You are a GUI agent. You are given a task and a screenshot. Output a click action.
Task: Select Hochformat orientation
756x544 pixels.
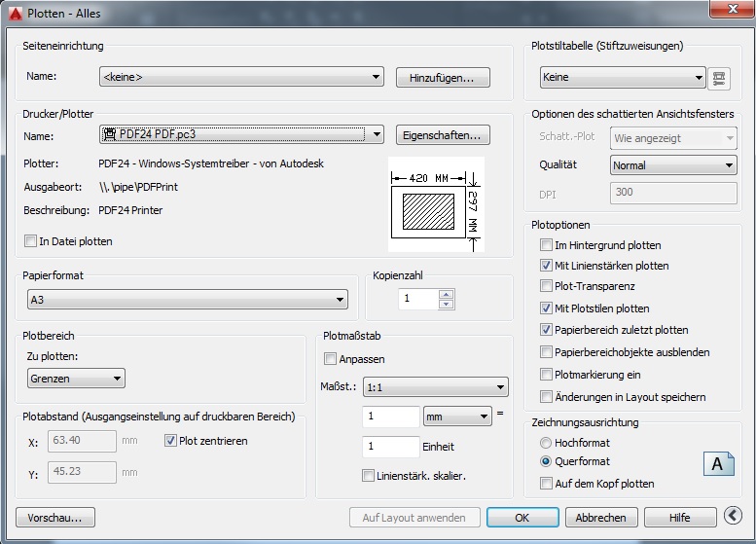coord(545,442)
